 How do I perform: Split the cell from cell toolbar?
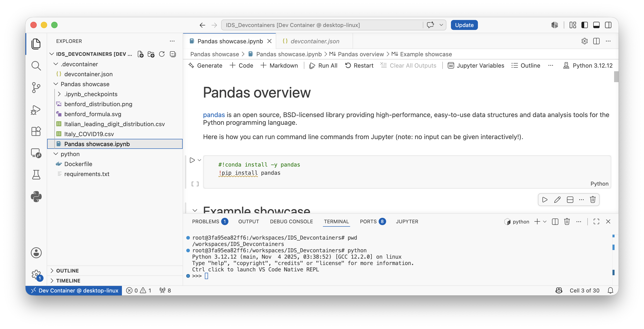pyautogui.click(x=570, y=199)
